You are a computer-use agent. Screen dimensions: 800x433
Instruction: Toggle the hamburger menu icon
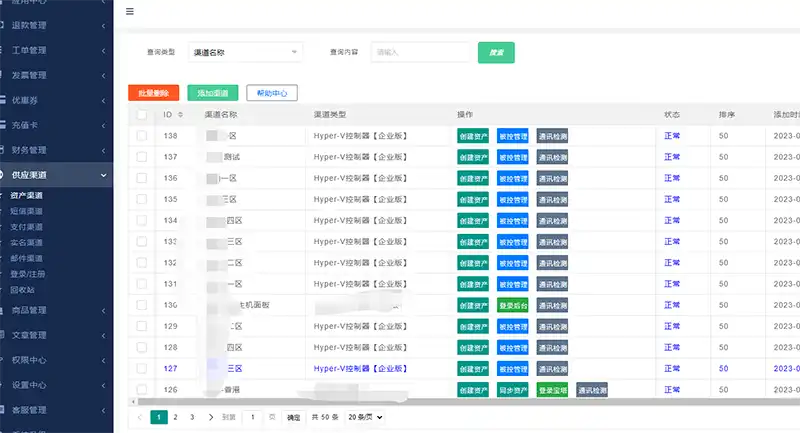130,11
